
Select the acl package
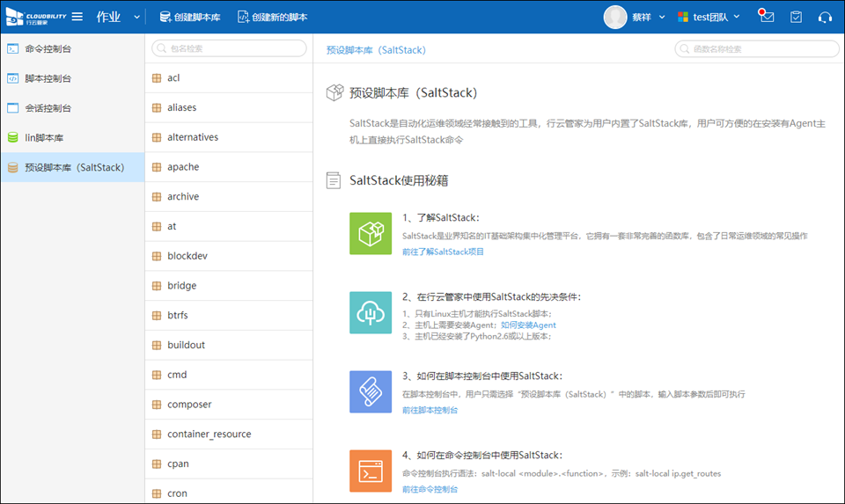pyautogui.click(x=229, y=78)
